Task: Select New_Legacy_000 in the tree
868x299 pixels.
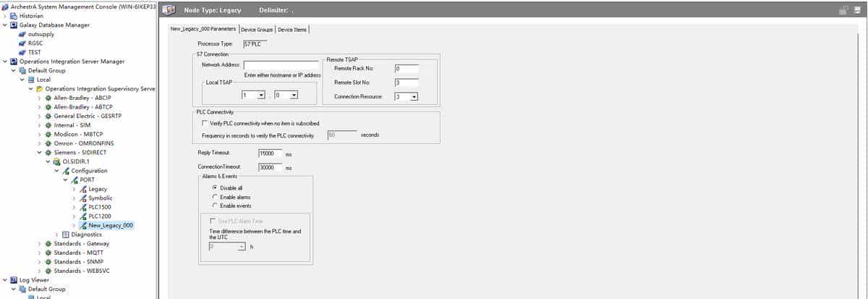Action: (111, 225)
